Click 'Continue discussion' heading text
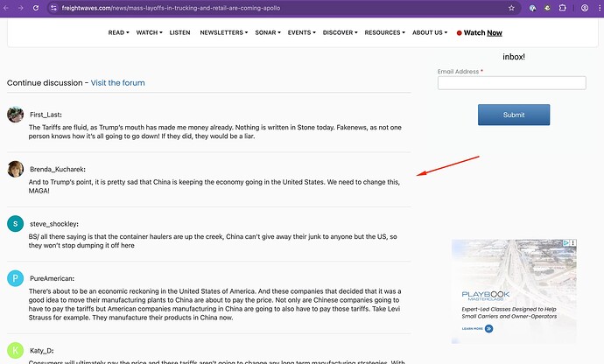Screen dimensions: 604x364 (x=45, y=83)
